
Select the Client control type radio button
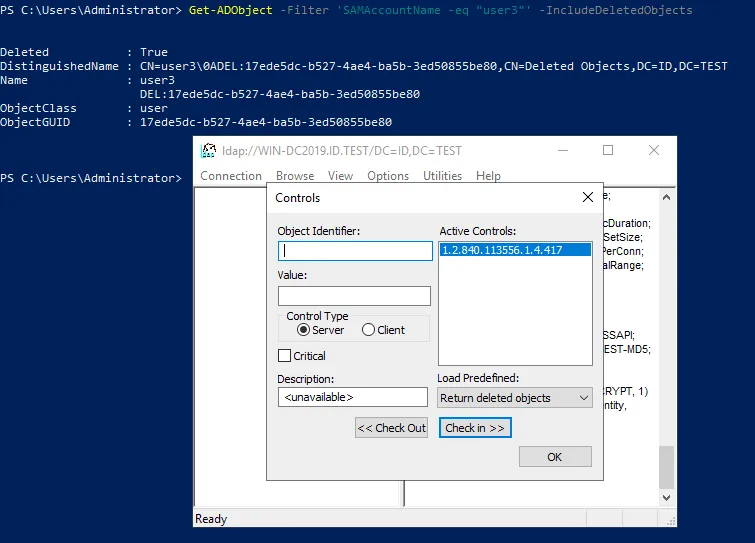(368, 330)
